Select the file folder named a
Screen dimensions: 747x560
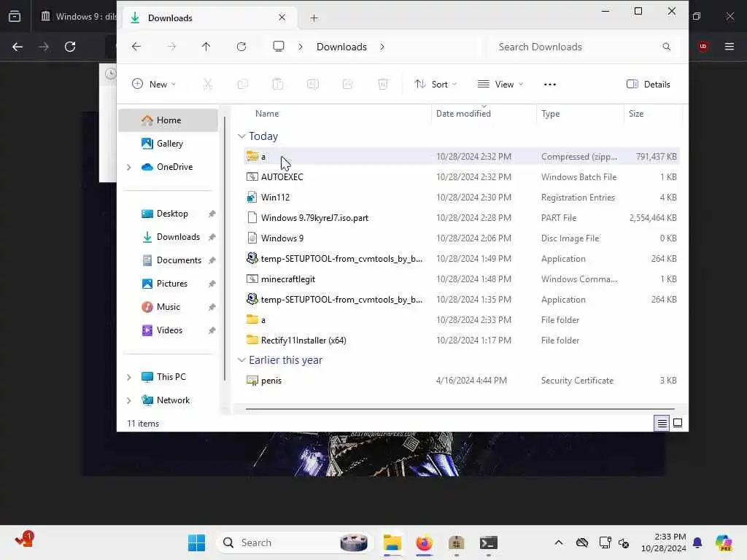pyautogui.click(x=461, y=319)
